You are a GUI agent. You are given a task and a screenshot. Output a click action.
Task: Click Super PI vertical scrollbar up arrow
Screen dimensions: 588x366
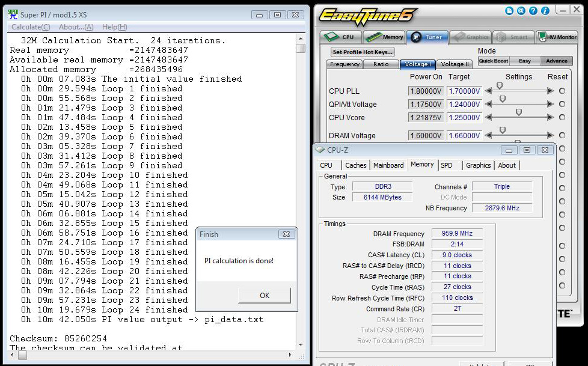coord(301,38)
